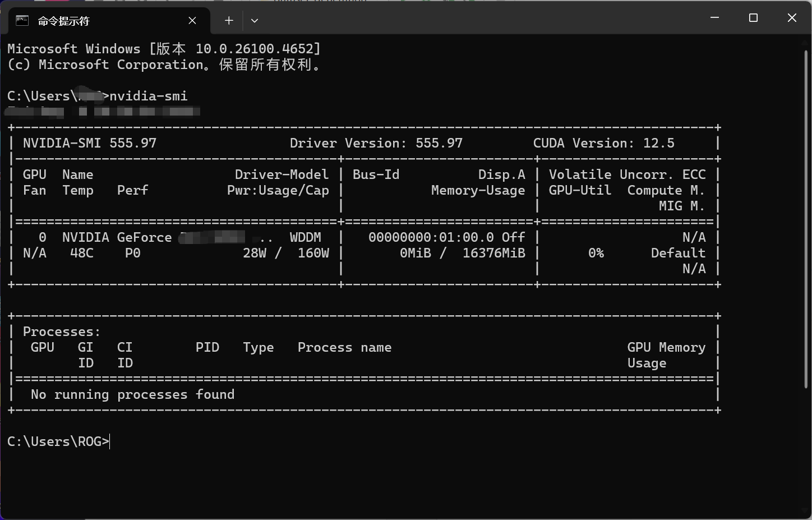The width and height of the screenshot is (812, 520).
Task: Click the 'Driver-Model' column header
Action: (x=282, y=174)
